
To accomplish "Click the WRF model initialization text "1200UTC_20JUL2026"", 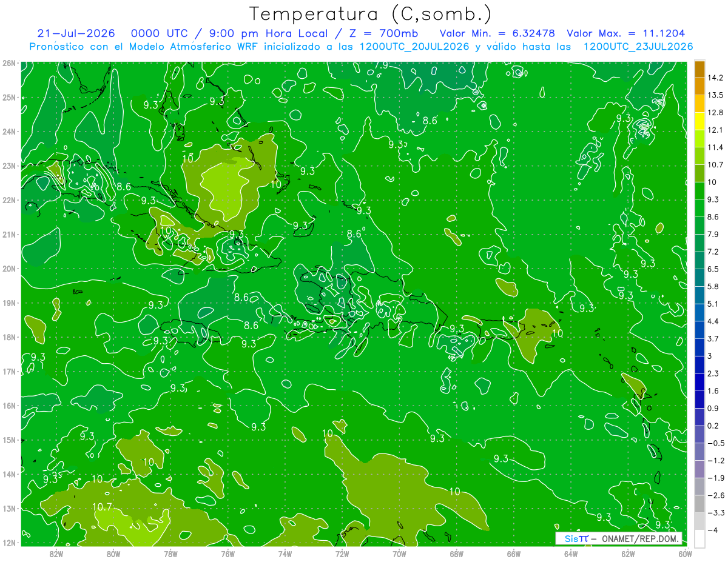I will (414, 47).
